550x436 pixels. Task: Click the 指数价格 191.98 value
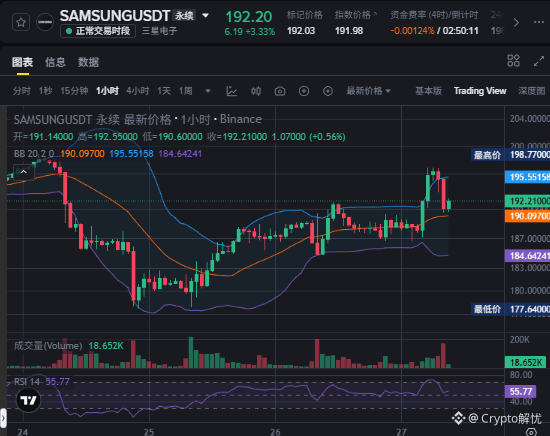(x=349, y=31)
